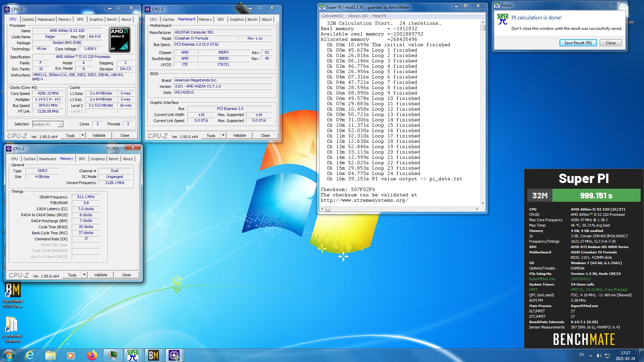Click the 999.151 s result in BenchMate
This screenshot has width=644, height=362.
coord(596,196)
